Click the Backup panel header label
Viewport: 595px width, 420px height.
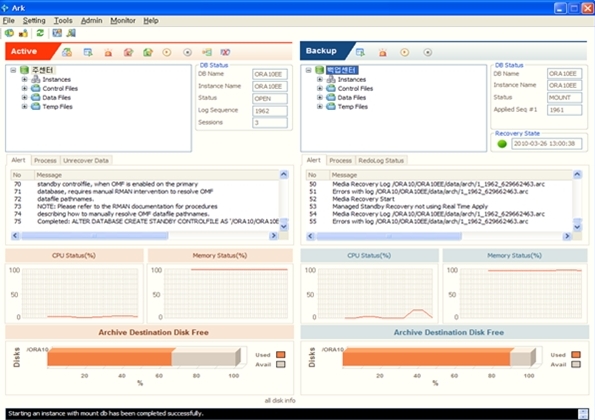[x=321, y=51]
